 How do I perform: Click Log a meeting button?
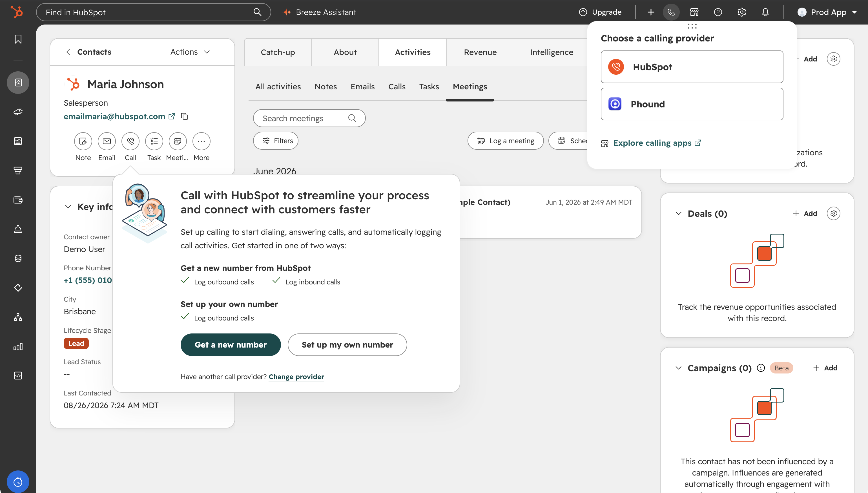pos(505,141)
